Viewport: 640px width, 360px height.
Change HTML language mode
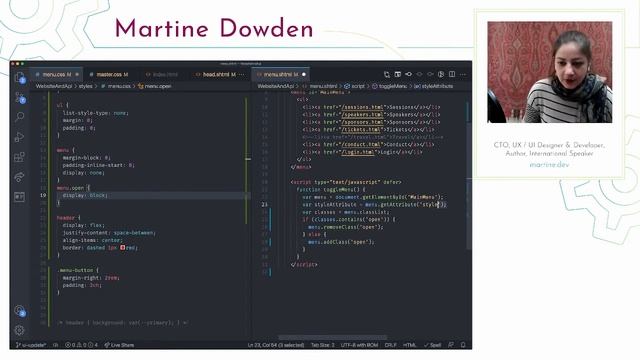(x=409, y=345)
